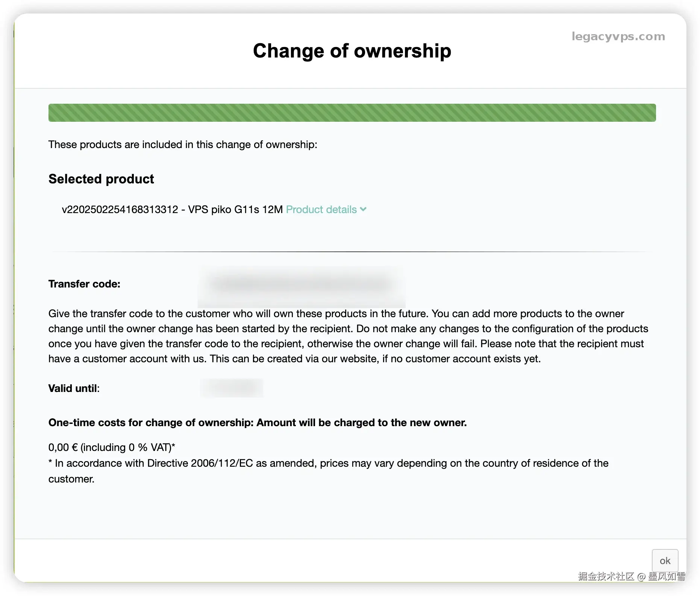Click the divider line below the product
This screenshot has height=596, width=700.
click(x=352, y=251)
